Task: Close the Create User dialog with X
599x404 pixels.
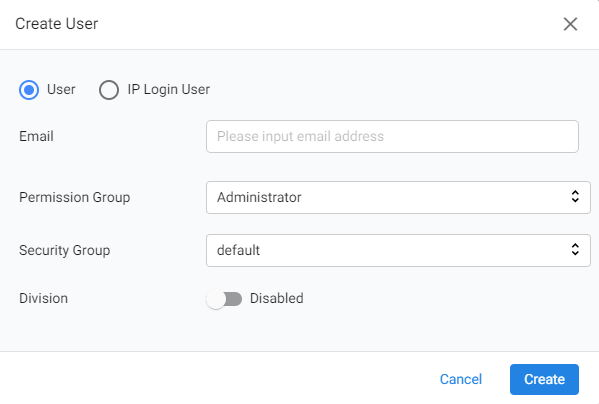Action: click(570, 24)
